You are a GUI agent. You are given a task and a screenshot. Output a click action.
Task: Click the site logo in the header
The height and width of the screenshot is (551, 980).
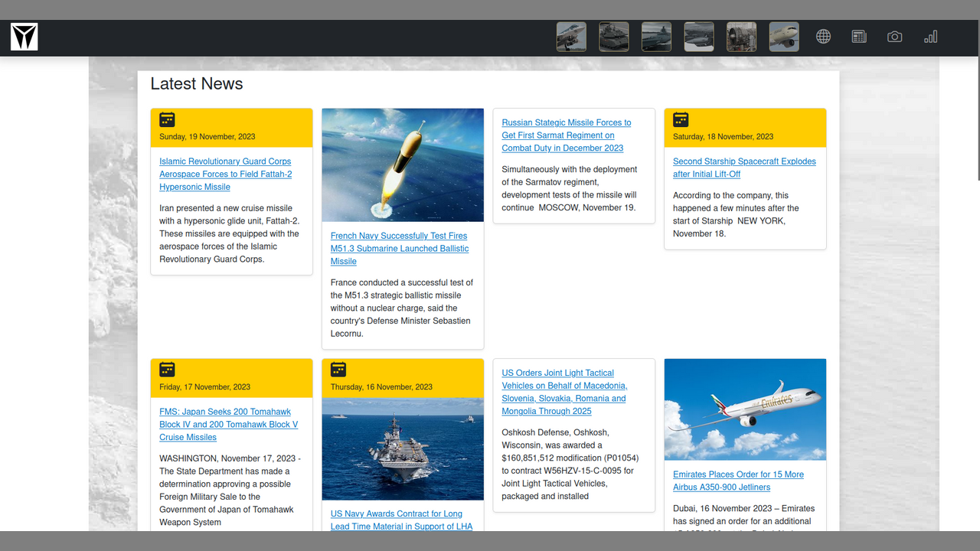(x=24, y=37)
